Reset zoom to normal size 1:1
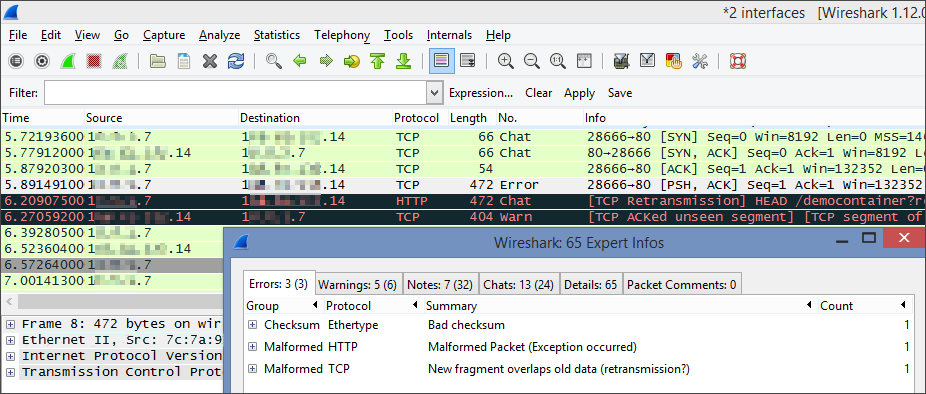This screenshot has height=394, width=926. pyautogui.click(x=558, y=61)
